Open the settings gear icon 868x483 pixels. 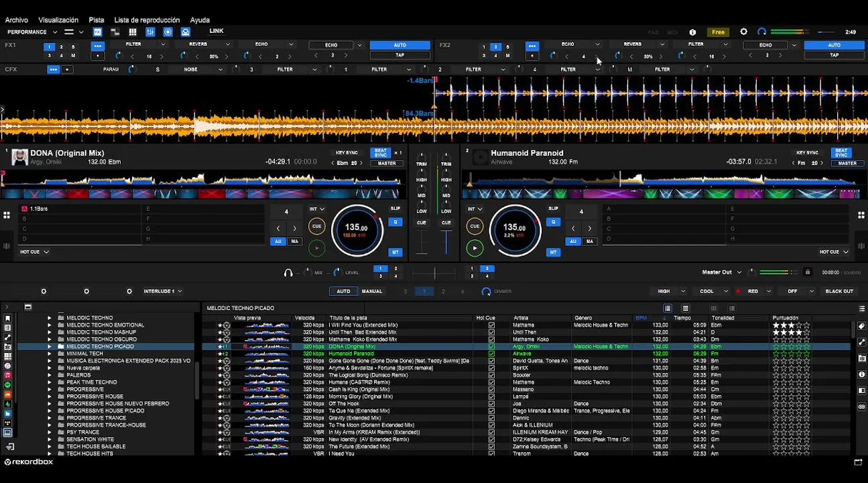pyautogui.click(x=743, y=32)
